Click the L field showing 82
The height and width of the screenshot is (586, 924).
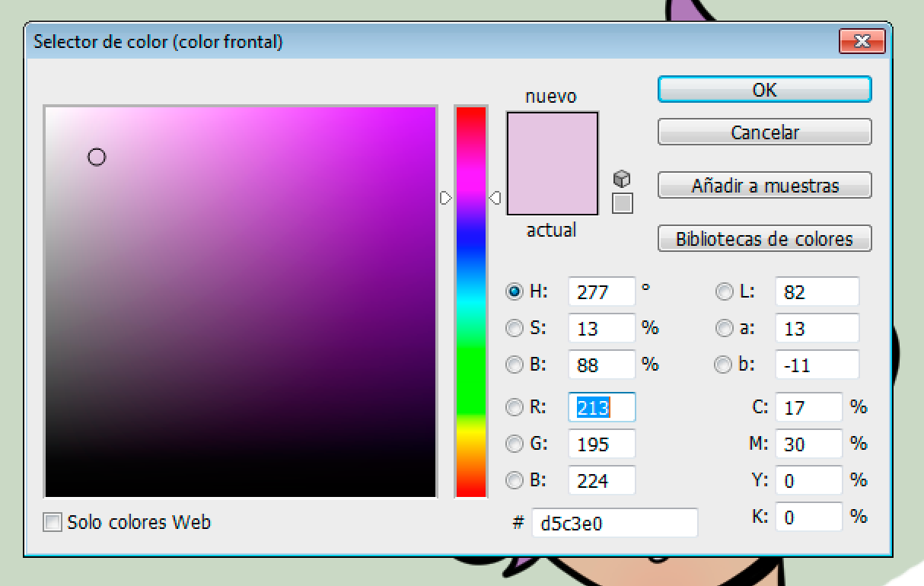[x=817, y=292]
